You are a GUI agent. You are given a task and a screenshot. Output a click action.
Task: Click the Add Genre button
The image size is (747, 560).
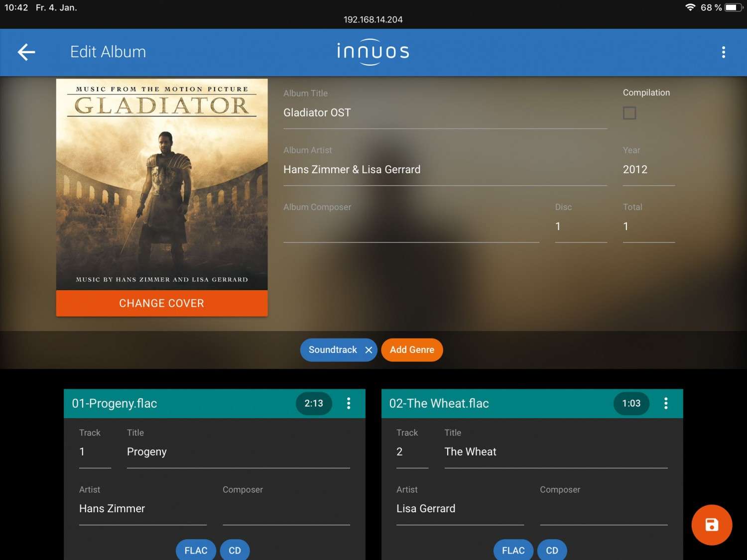tap(412, 350)
